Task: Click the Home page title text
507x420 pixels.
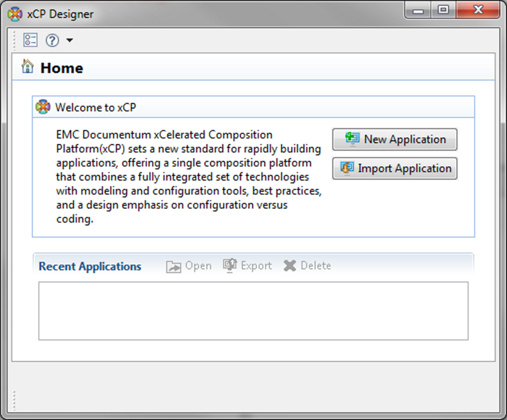Action: tap(62, 68)
